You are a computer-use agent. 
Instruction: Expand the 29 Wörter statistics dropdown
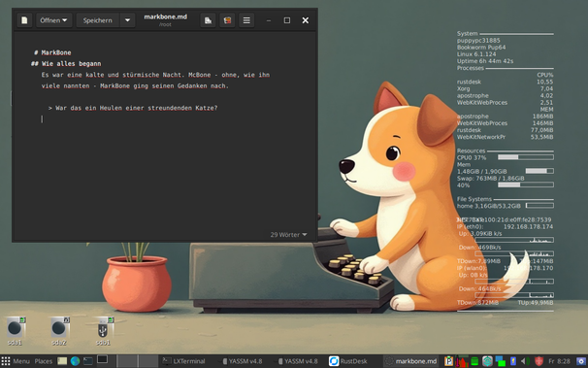[288, 234]
